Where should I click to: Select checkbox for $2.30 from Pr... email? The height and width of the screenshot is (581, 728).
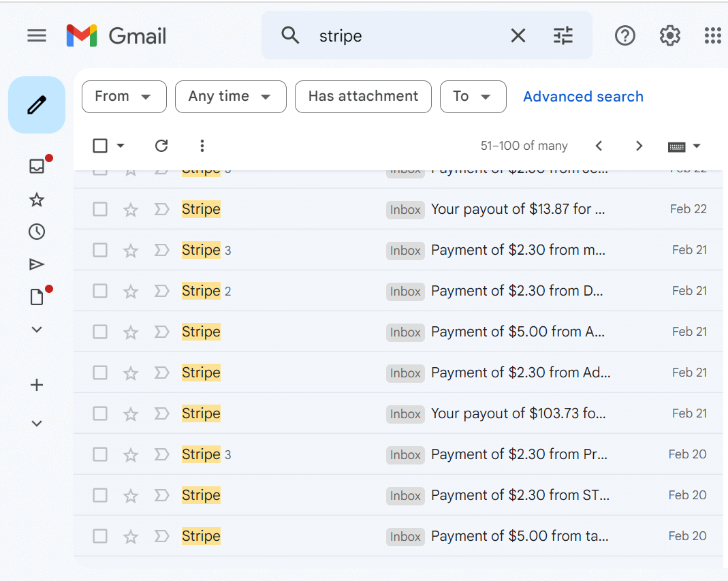click(x=100, y=455)
